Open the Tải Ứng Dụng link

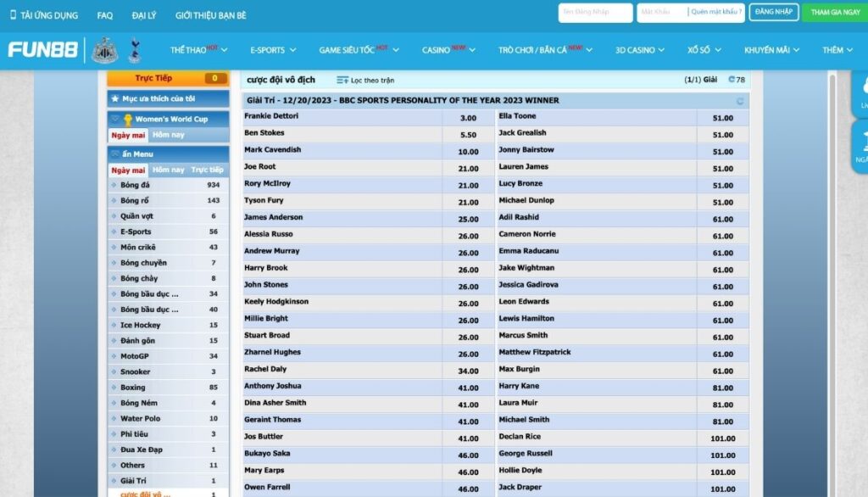coord(44,15)
